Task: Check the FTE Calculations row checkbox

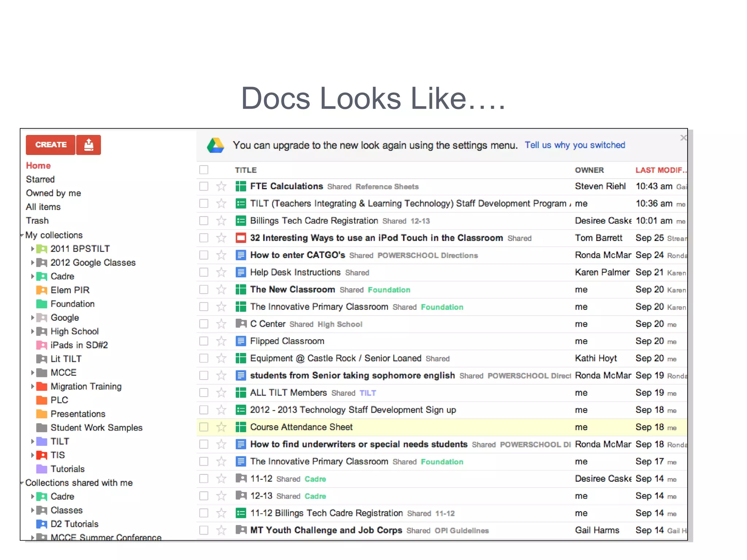Action: [204, 186]
